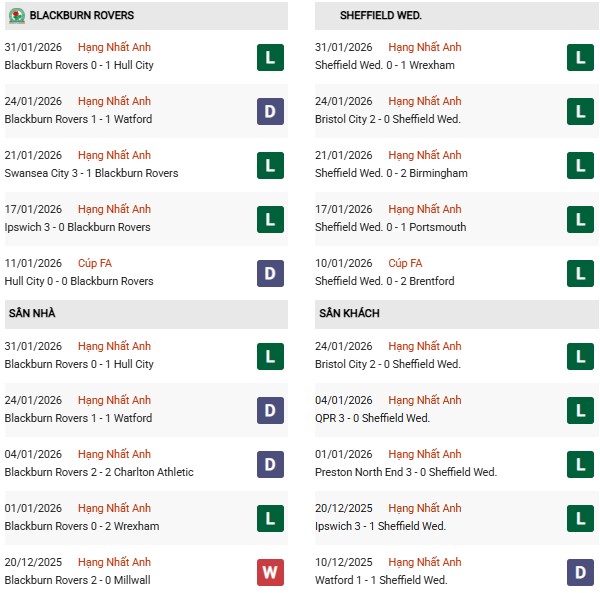Open Hạng Nhất Anh link for Birmingham match
Image resolution: width=600 pixels, height=593 pixels.
(x=425, y=155)
